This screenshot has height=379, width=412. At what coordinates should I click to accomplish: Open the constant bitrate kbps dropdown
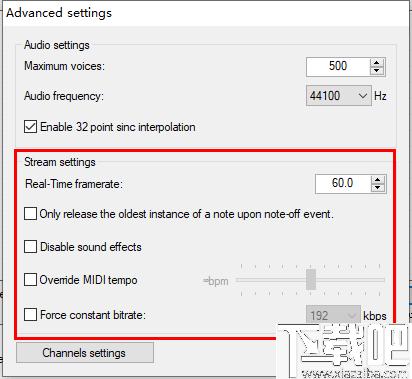click(333, 315)
